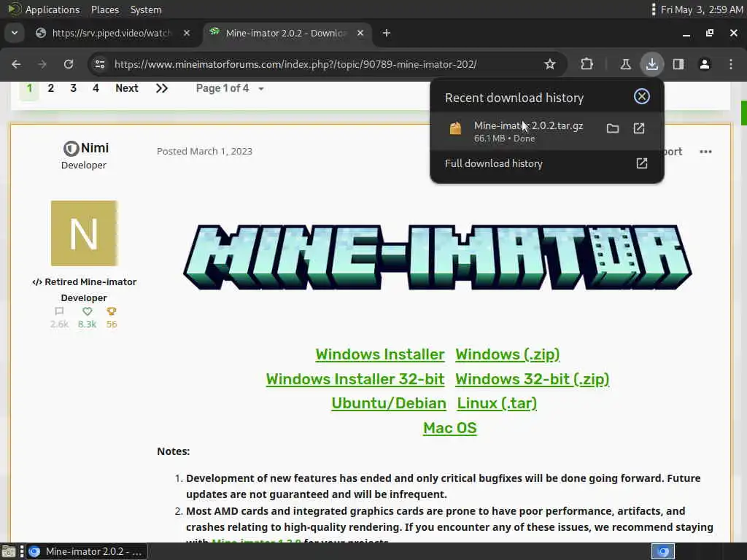Open the Extensions puzzle icon
This screenshot has height=560, width=747.
click(587, 64)
